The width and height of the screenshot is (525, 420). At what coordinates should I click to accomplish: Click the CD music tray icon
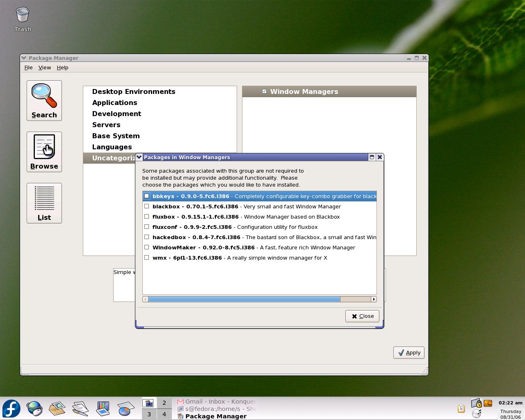(477, 413)
